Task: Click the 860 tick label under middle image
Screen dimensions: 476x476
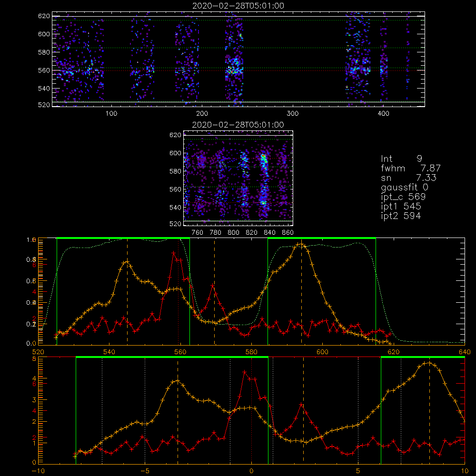Action: [x=288, y=233]
